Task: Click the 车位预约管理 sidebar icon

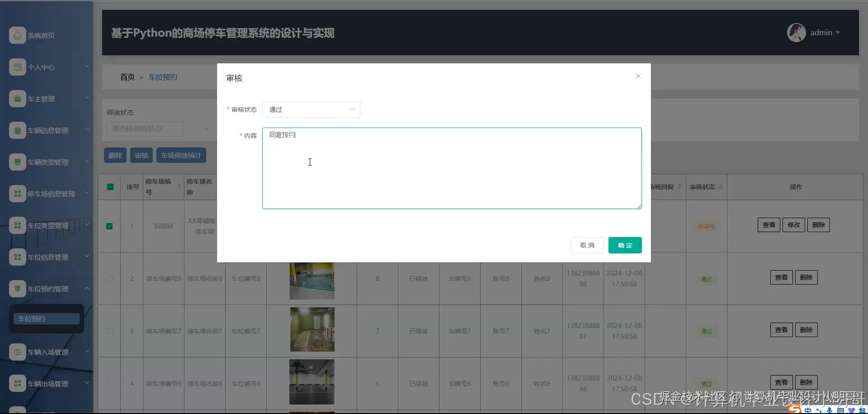Action: pyautogui.click(x=17, y=289)
